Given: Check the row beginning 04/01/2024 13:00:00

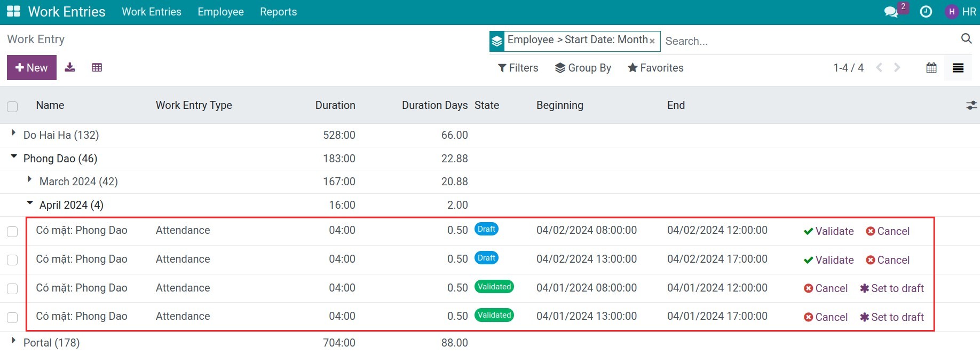Looking at the screenshot, I should tap(12, 317).
